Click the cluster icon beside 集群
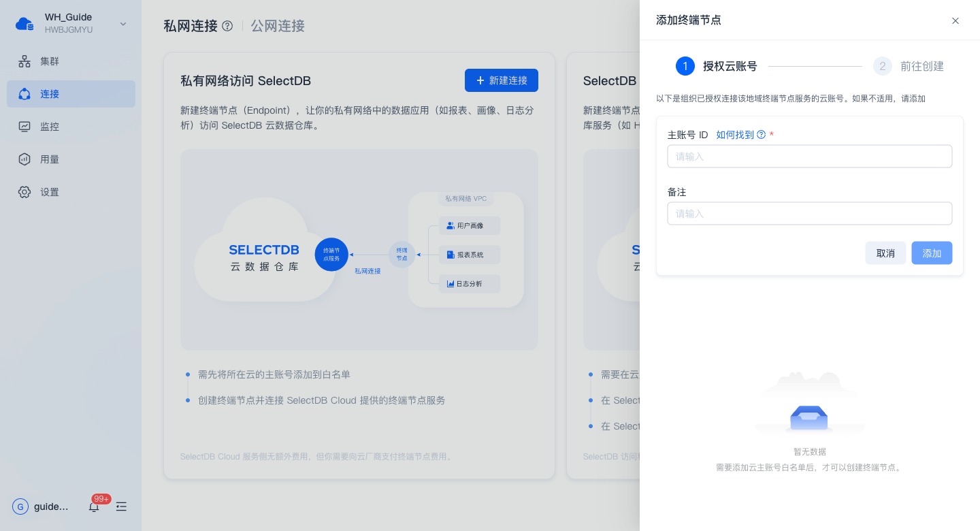 click(24, 61)
